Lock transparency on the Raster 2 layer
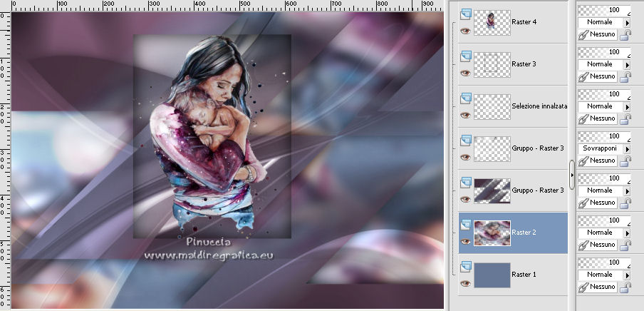This screenshot has height=311, width=644. [x=625, y=245]
